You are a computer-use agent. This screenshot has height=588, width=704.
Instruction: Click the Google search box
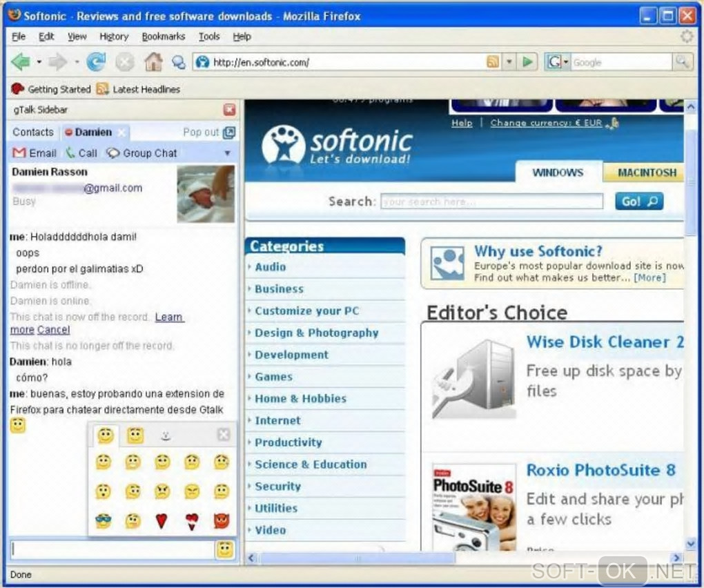pyautogui.click(x=621, y=62)
